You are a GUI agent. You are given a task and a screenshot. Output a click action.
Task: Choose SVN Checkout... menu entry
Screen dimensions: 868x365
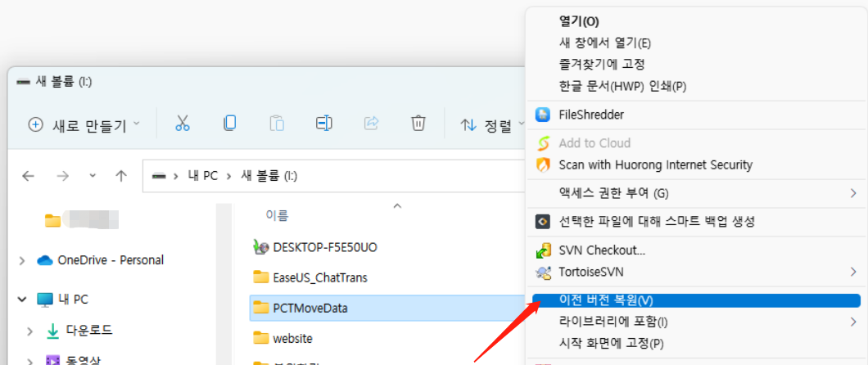(603, 250)
